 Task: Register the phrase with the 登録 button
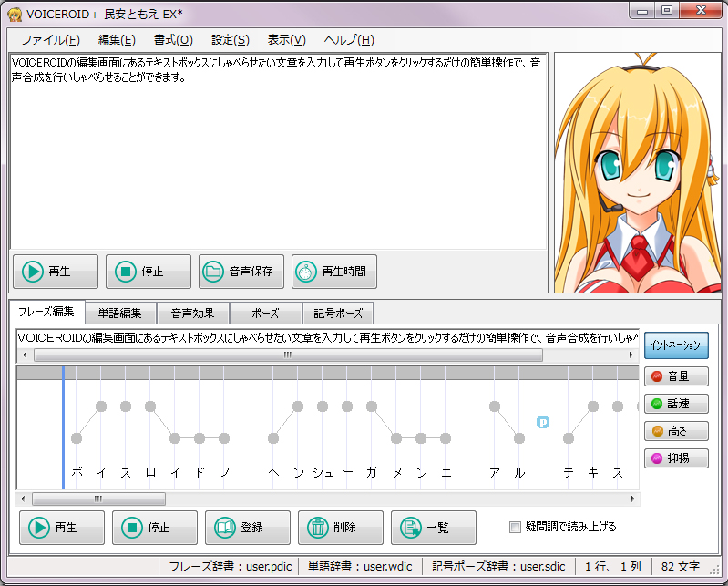point(248,528)
